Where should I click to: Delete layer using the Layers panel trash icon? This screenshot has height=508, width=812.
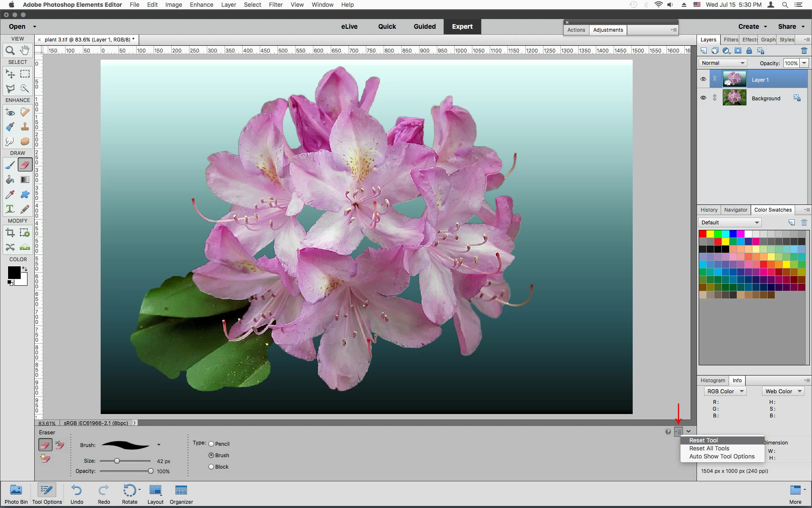(804, 51)
